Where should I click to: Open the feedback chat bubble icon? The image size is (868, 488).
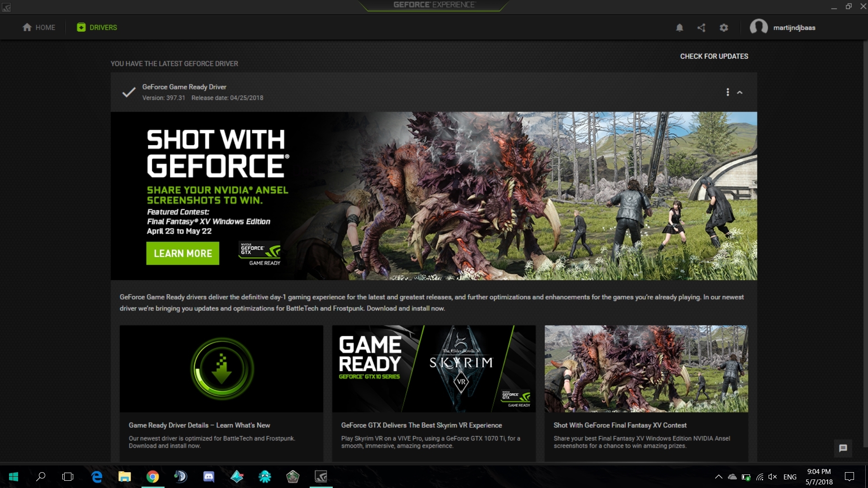click(843, 448)
